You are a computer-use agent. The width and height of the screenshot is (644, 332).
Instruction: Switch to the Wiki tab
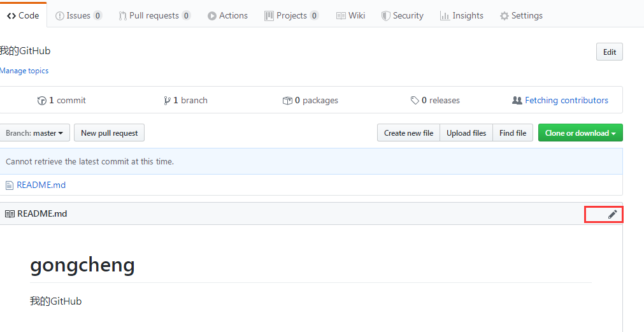coord(350,16)
